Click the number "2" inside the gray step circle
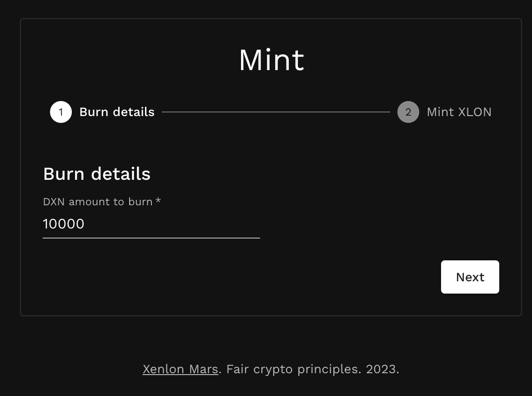Screen dimensions: 532x396 click(408, 112)
